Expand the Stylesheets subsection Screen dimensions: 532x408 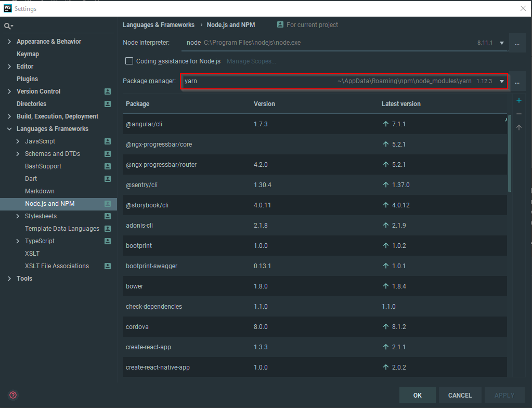pyautogui.click(x=18, y=216)
